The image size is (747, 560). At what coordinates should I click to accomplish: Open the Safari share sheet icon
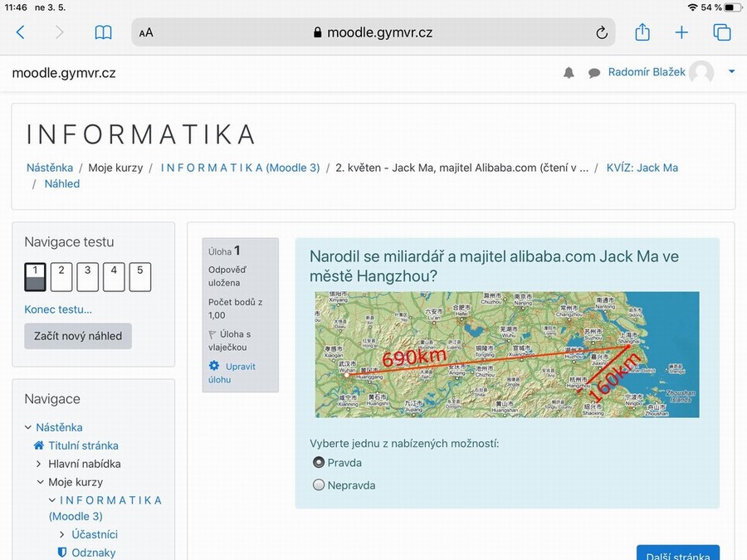(642, 32)
